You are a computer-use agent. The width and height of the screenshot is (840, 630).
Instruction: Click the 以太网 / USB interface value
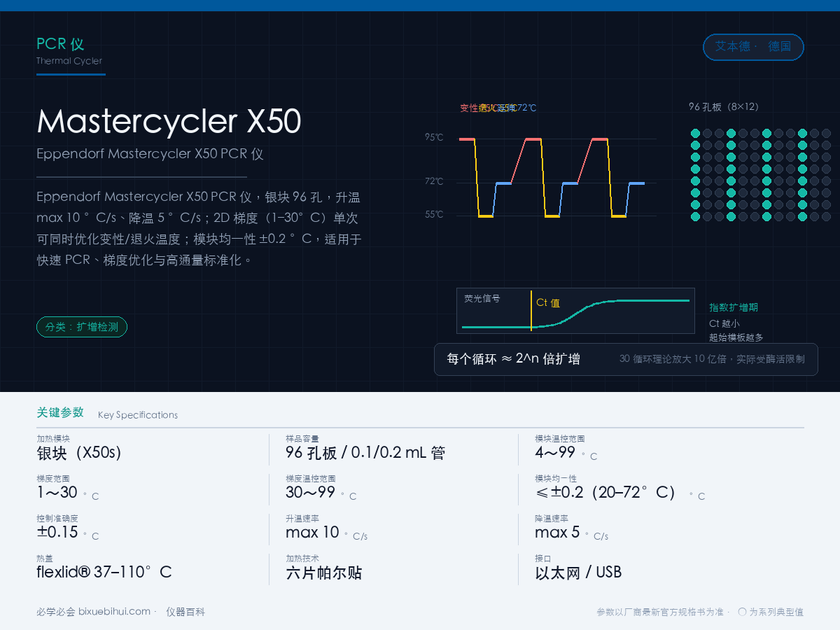(x=578, y=573)
